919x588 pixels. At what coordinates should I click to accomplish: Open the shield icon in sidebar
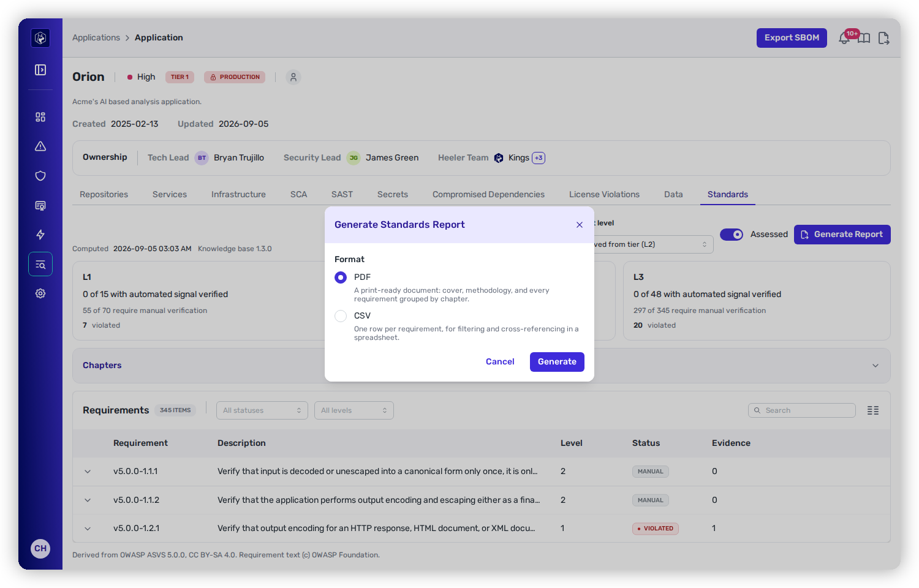[40, 176]
